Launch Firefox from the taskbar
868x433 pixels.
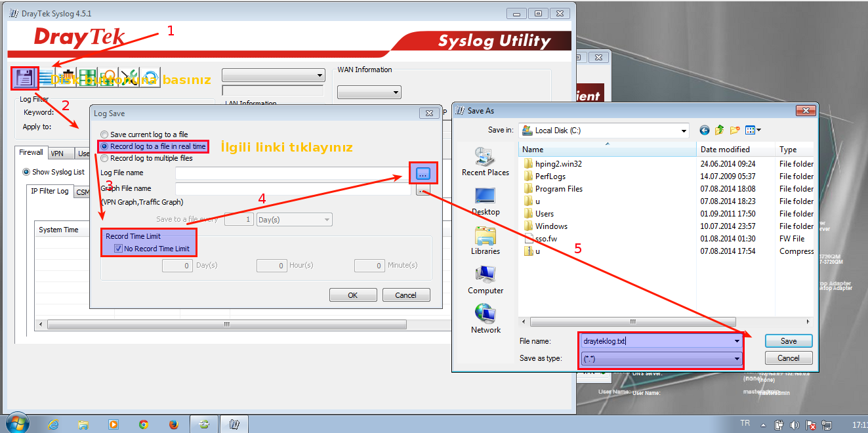173,424
